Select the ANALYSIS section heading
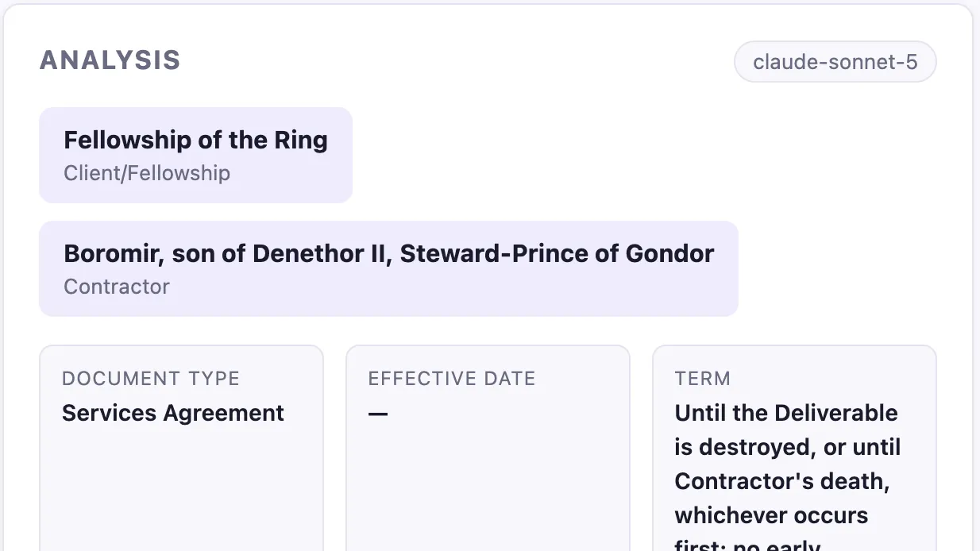This screenshot has width=980, height=551. tap(110, 60)
